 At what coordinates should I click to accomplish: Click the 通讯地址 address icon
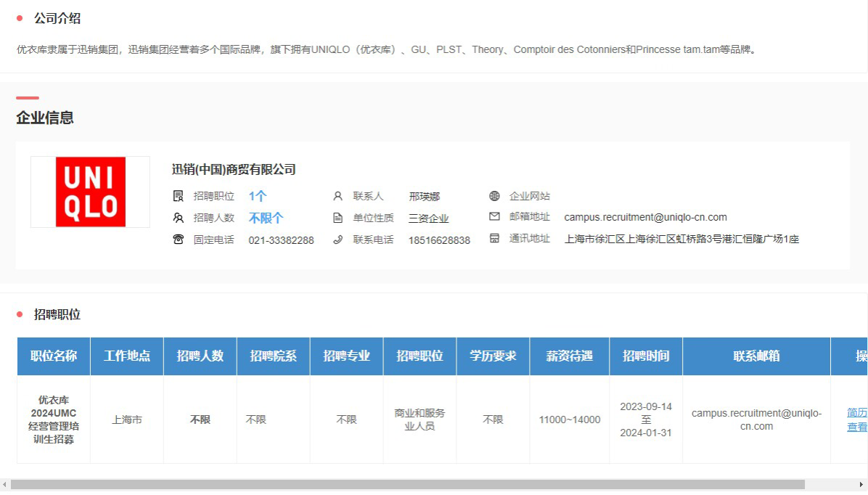click(x=494, y=238)
